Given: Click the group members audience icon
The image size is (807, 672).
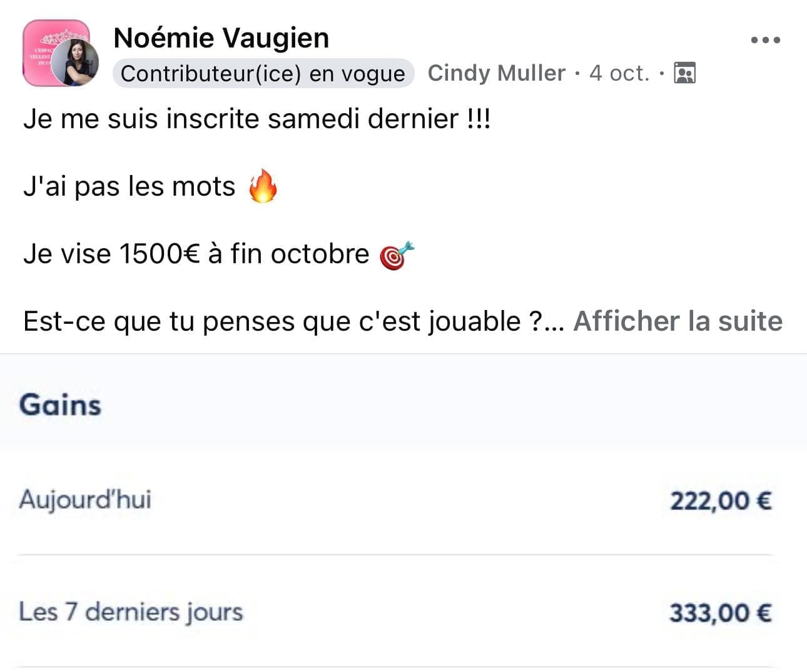Looking at the screenshot, I should (684, 73).
